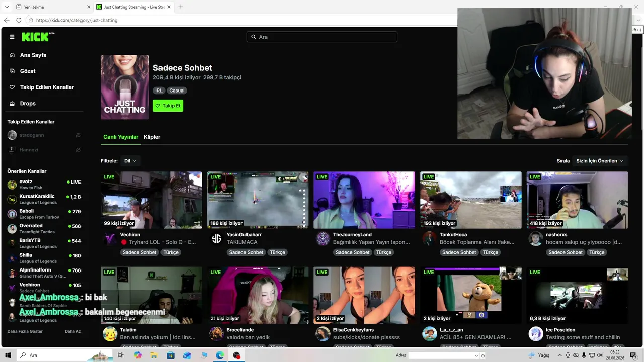Open nashorxs channel name link
Image resolution: width=644 pixels, height=362 pixels.
tap(556, 235)
